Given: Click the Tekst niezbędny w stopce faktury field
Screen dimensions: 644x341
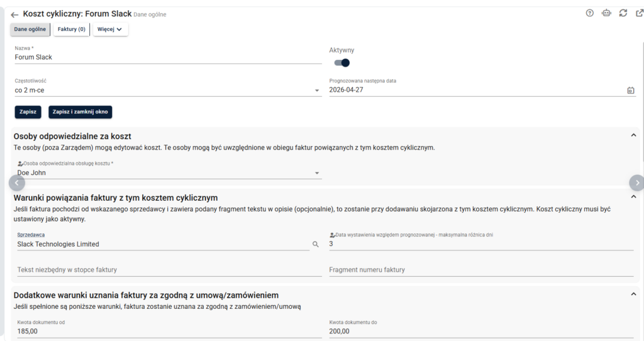Looking at the screenshot, I should coord(169,270).
